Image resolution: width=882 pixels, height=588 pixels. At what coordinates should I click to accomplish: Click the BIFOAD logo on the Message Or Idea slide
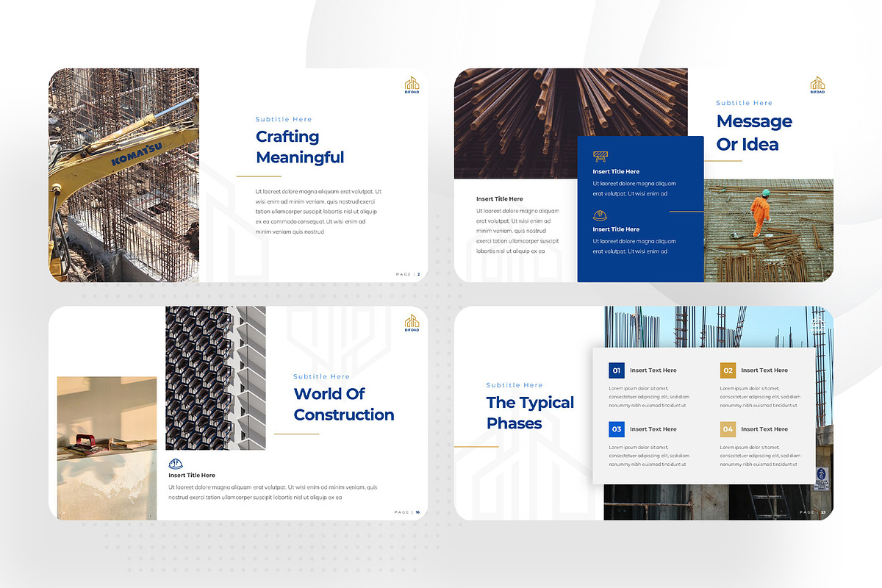(817, 85)
